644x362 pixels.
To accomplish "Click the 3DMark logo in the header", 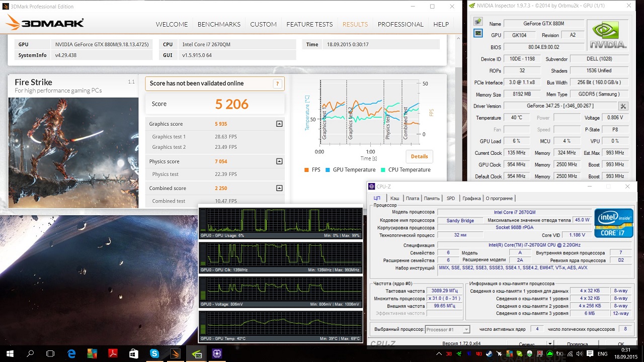I will pos(45,24).
